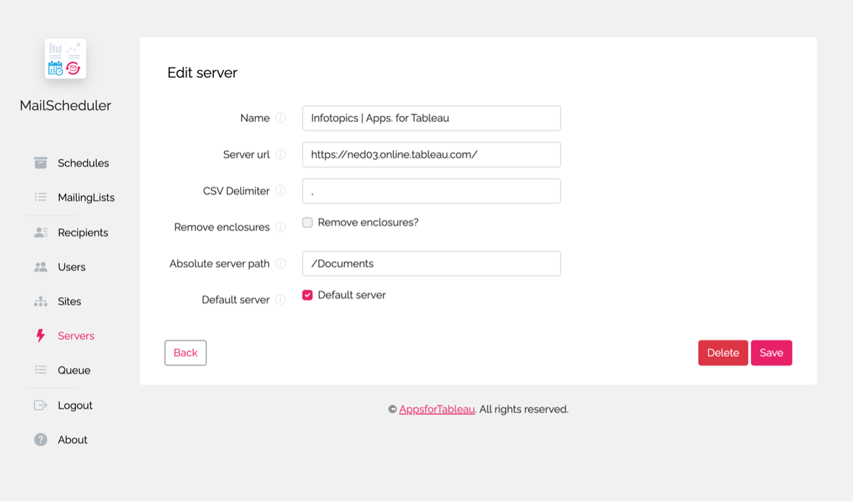
Task: Click the Sites hierarchy icon
Action: 41,301
